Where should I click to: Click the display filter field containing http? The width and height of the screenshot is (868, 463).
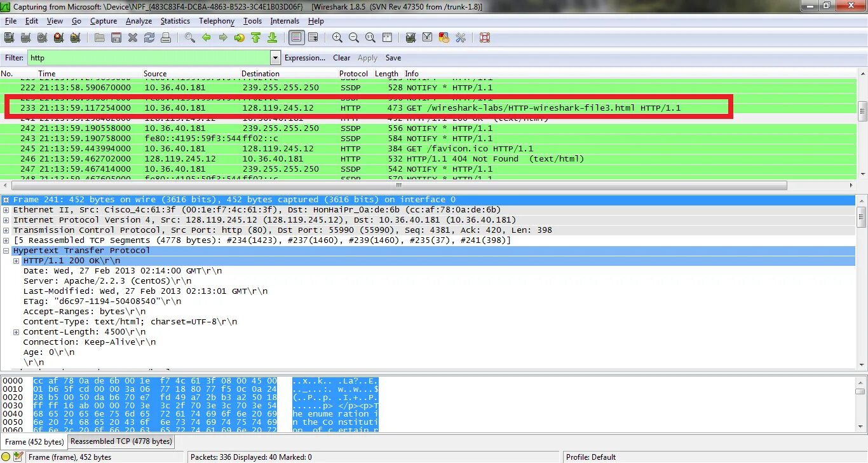(147, 58)
